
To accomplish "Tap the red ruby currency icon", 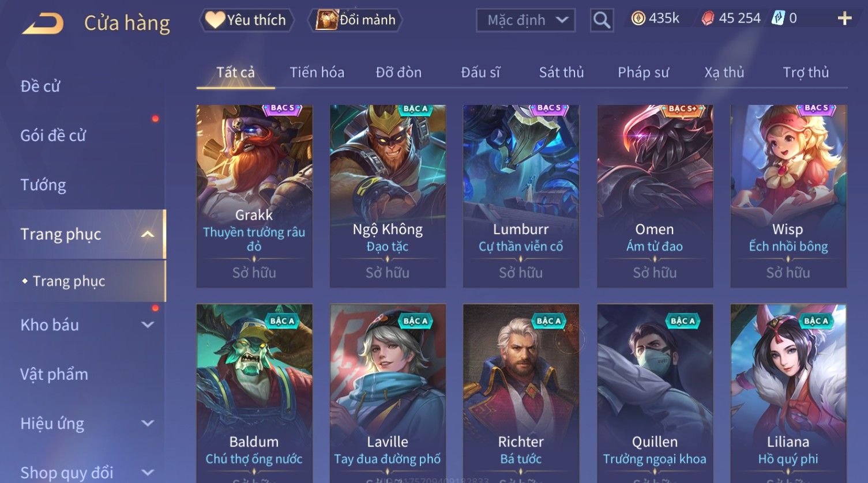I will pyautogui.click(x=708, y=19).
